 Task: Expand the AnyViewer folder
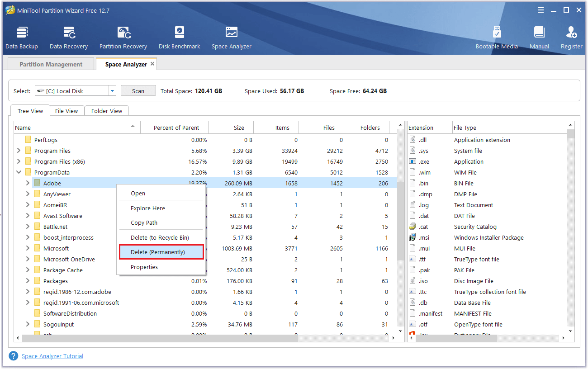(x=28, y=194)
